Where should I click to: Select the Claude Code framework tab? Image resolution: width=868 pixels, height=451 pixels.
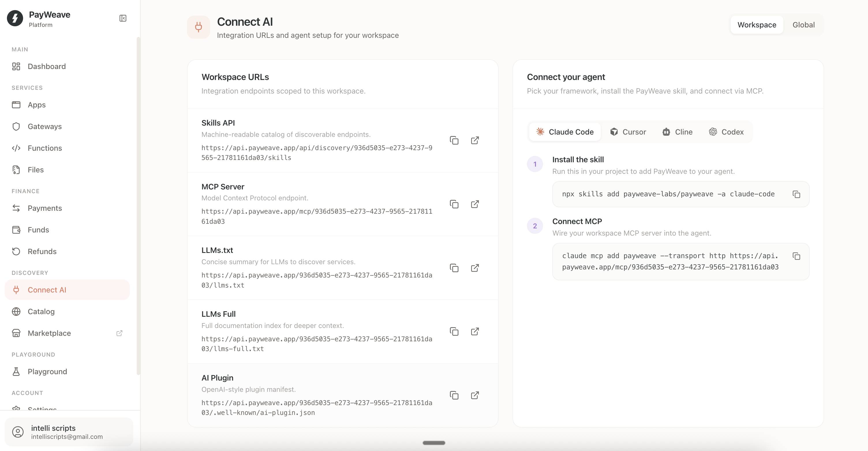tap(565, 132)
